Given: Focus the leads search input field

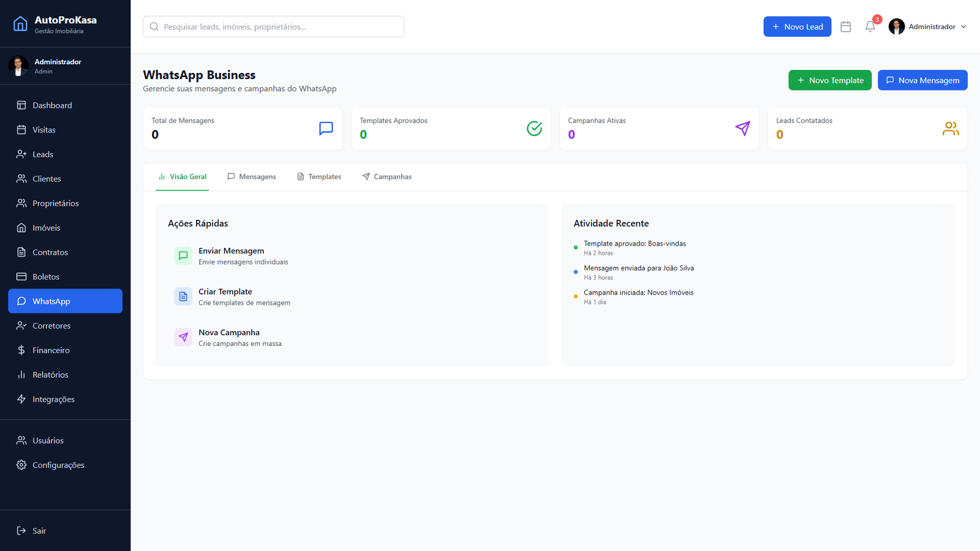Looking at the screenshot, I should (273, 27).
